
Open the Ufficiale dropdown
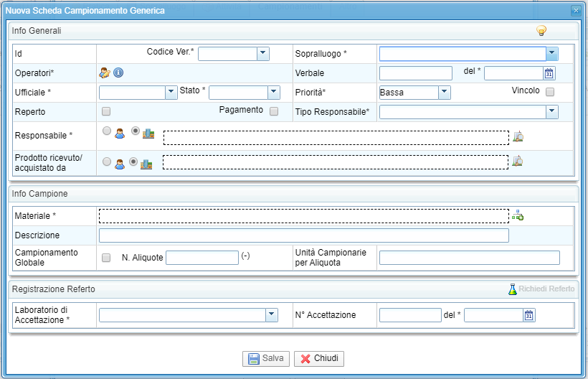171,93
